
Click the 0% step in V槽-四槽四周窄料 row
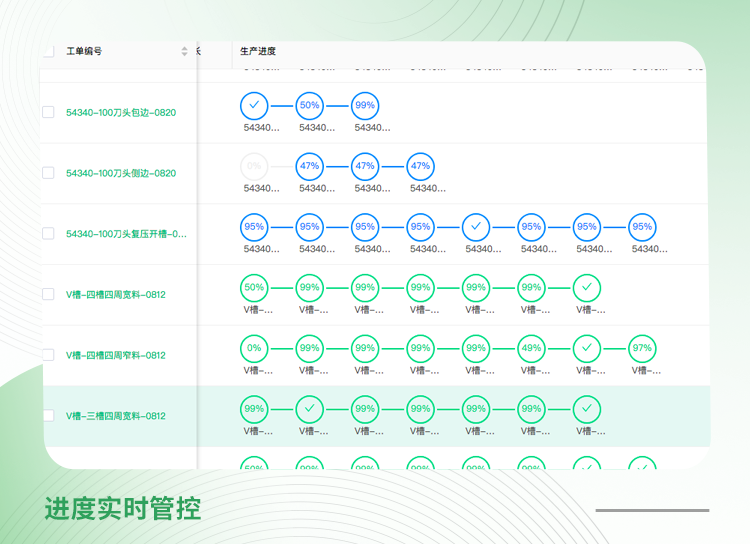tap(254, 349)
